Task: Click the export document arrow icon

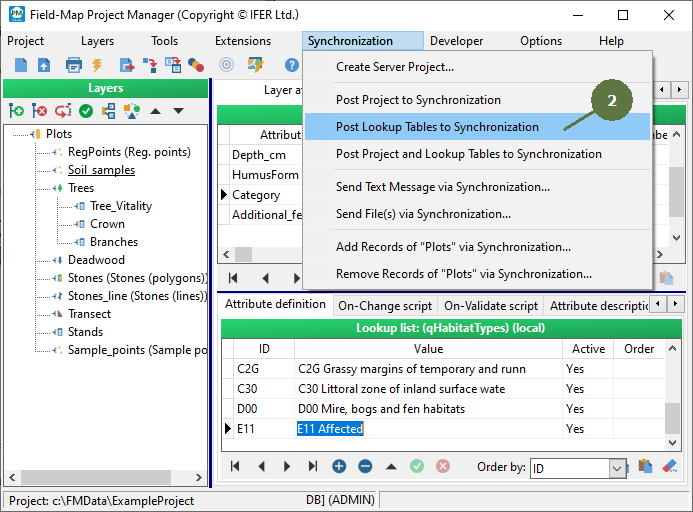Action: click(127, 65)
